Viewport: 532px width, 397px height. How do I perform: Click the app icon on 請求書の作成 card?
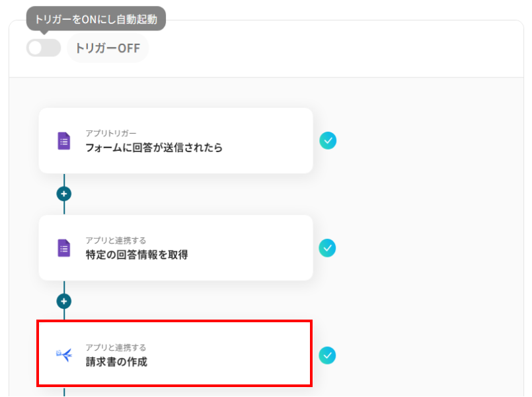[x=63, y=355]
